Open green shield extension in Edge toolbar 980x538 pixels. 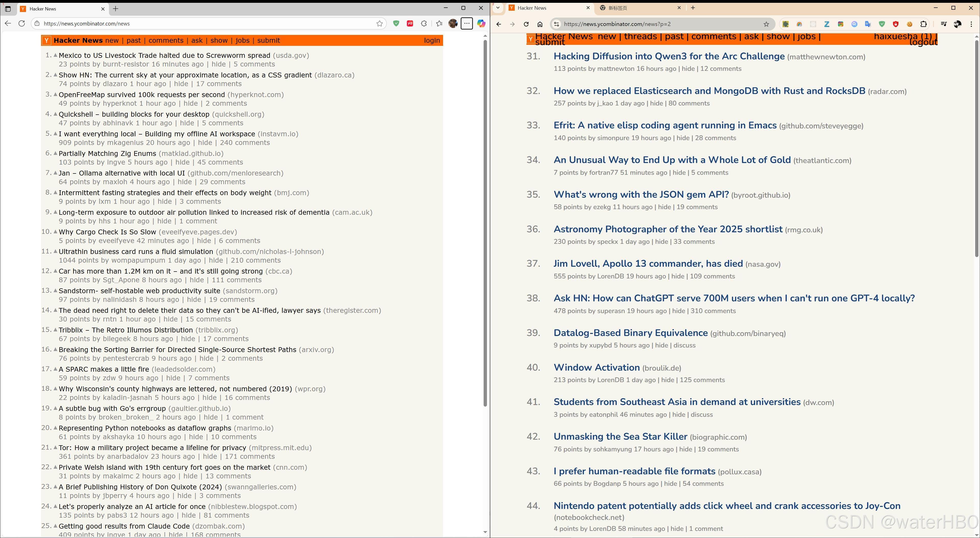(396, 24)
